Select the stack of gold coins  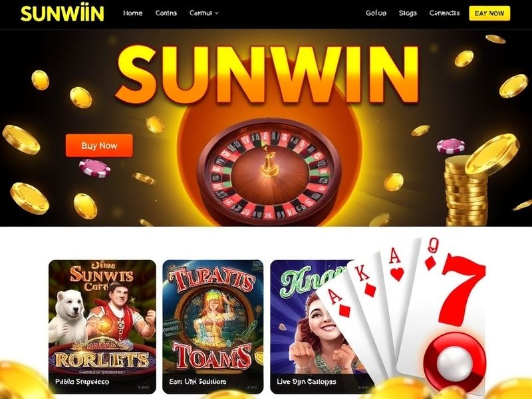[x=466, y=191]
